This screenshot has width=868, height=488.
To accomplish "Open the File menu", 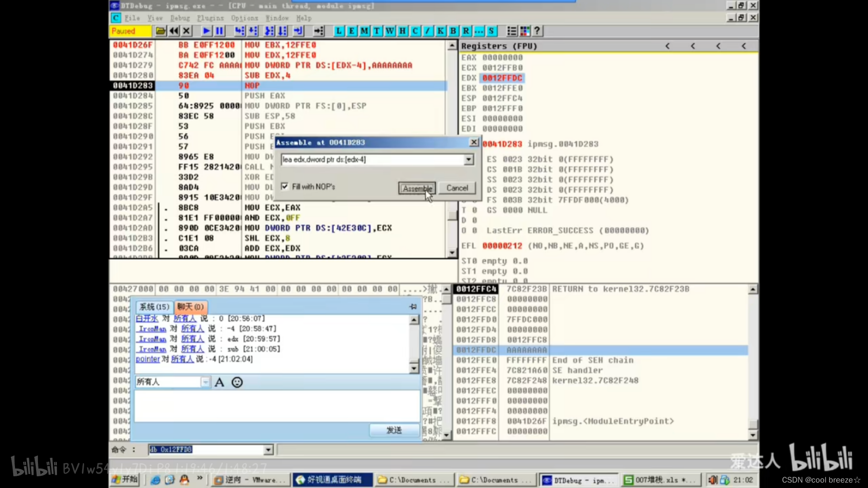I will [x=132, y=18].
